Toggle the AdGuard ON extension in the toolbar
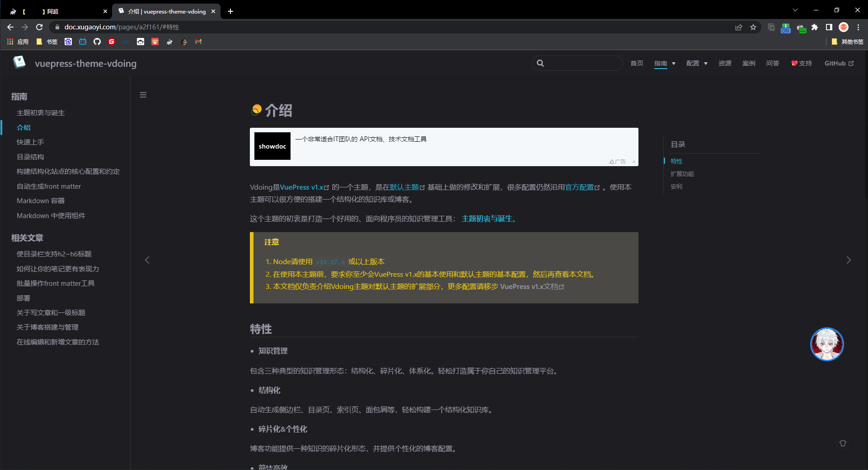 [x=786, y=27]
